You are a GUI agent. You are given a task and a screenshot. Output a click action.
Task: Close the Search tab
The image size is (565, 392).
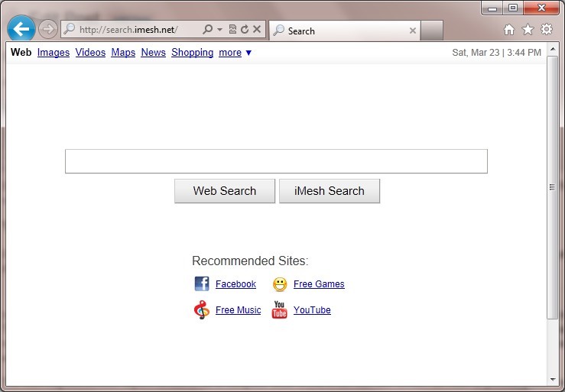413,31
